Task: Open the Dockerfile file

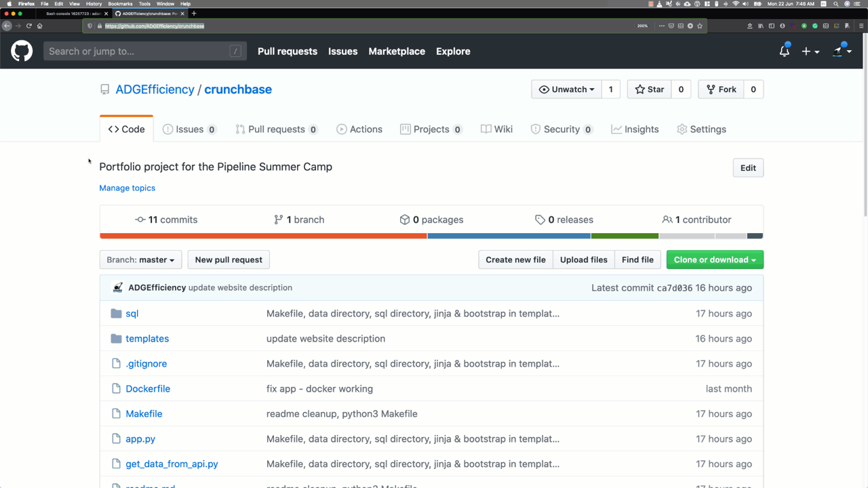Action: 148,388
